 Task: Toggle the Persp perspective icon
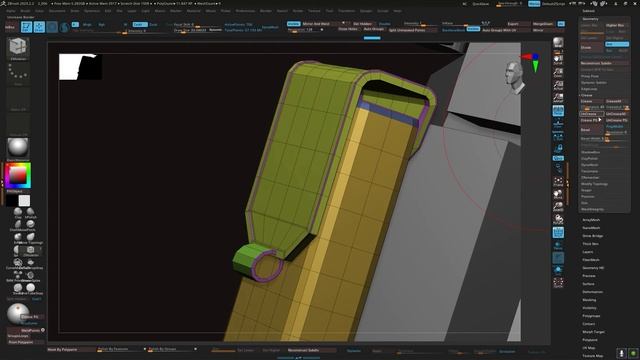click(558, 111)
